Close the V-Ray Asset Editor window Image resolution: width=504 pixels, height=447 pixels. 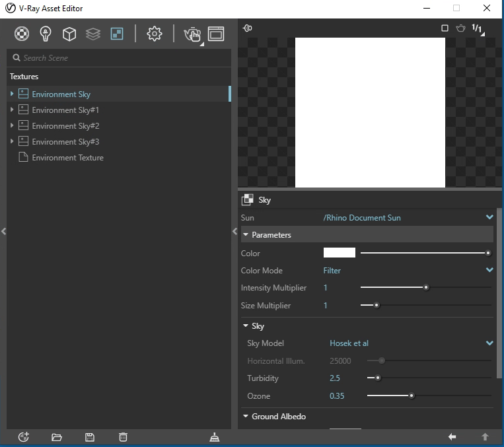487,9
